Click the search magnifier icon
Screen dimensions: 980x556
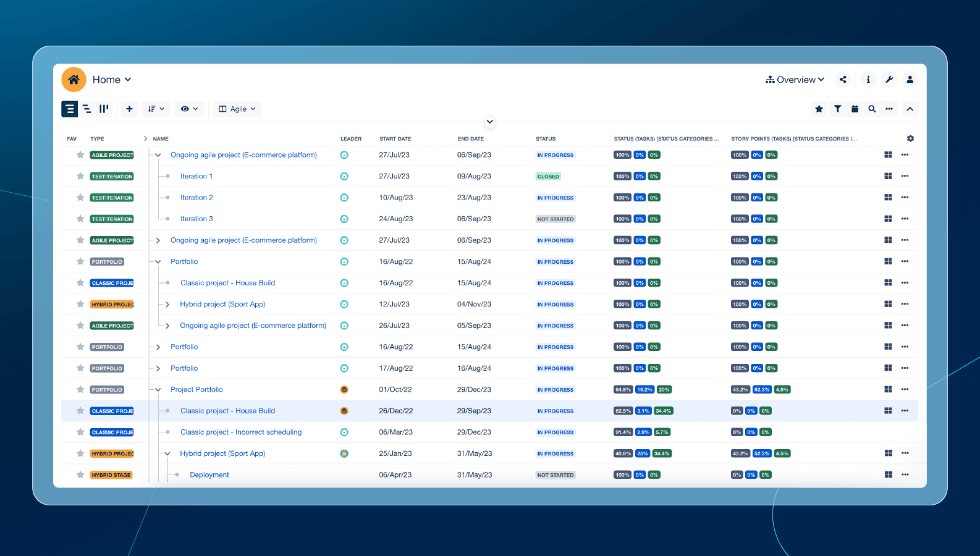(872, 109)
